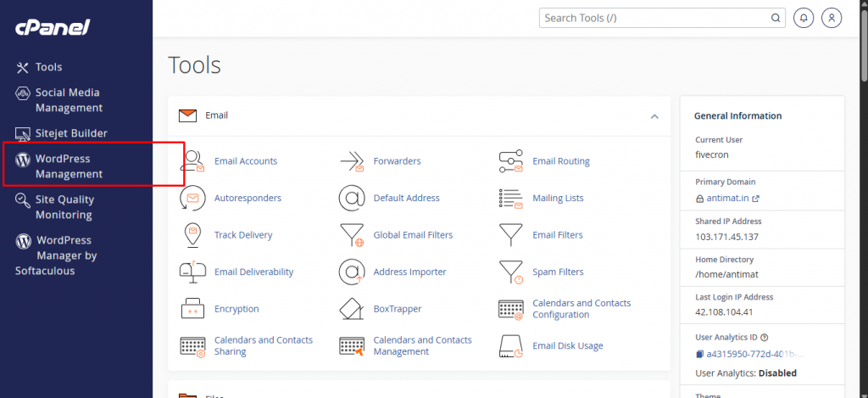Image resolution: width=868 pixels, height=398 pixels.
Task: Open the Email Accounts icon
Action: (x=192, y=161)
